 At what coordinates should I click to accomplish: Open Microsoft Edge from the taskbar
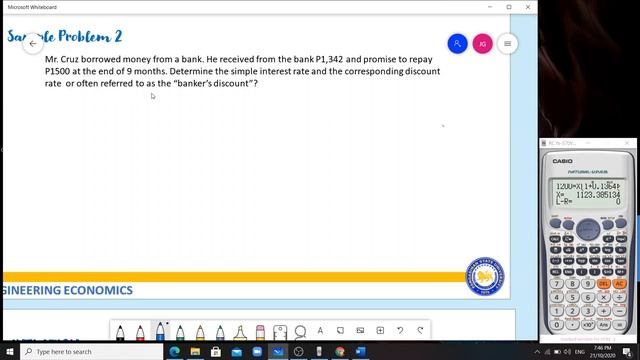(175, 351)
